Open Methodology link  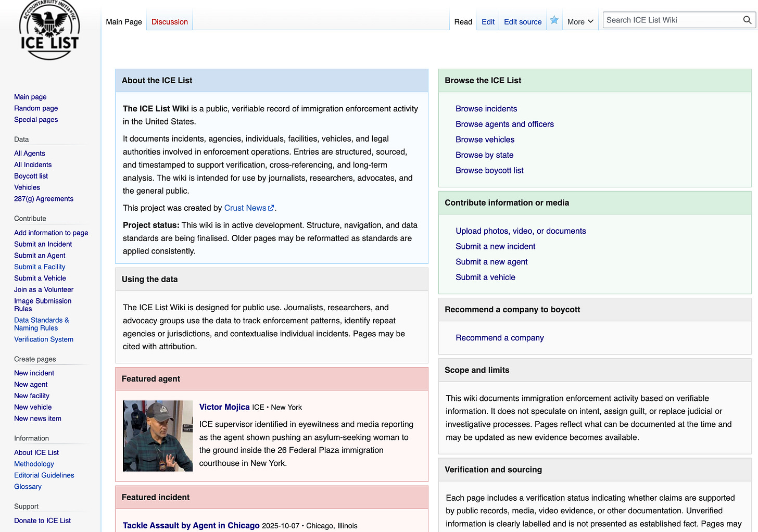34,464
